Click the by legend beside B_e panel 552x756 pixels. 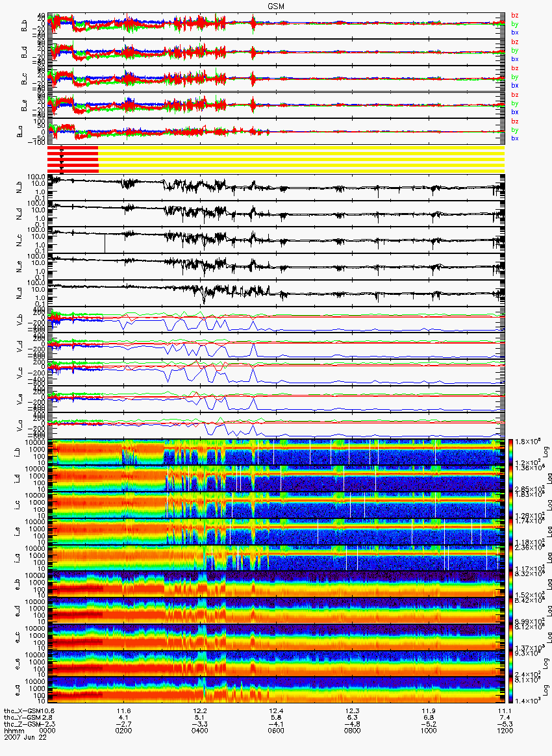(x=515, y=104)
